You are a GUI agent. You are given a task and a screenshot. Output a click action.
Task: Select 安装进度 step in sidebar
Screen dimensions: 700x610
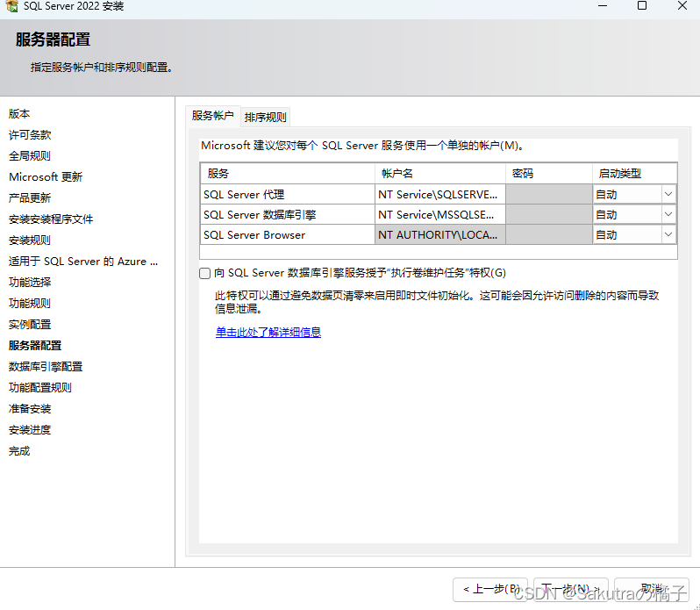[30, 430]
